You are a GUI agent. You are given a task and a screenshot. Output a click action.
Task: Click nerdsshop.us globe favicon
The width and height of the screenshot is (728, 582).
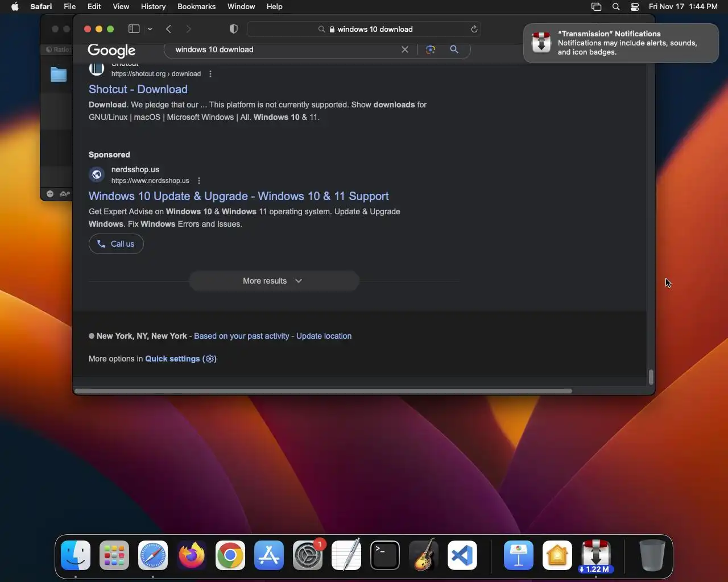[97, 174]
